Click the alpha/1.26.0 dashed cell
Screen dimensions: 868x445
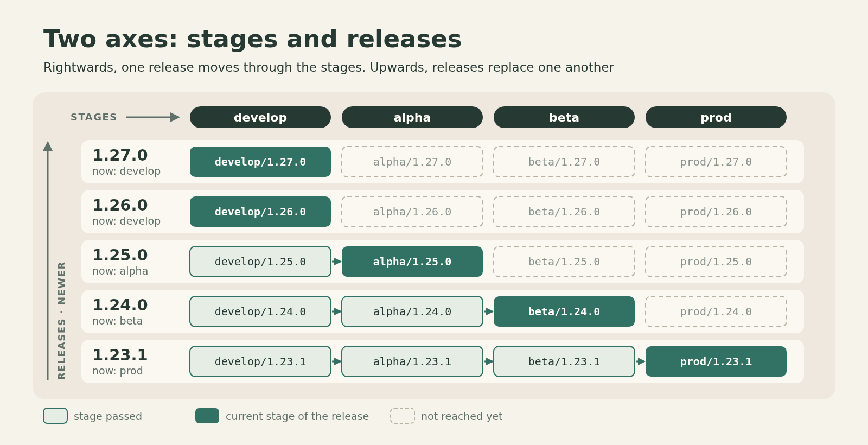pyautogui.click(x=412, y=212)
